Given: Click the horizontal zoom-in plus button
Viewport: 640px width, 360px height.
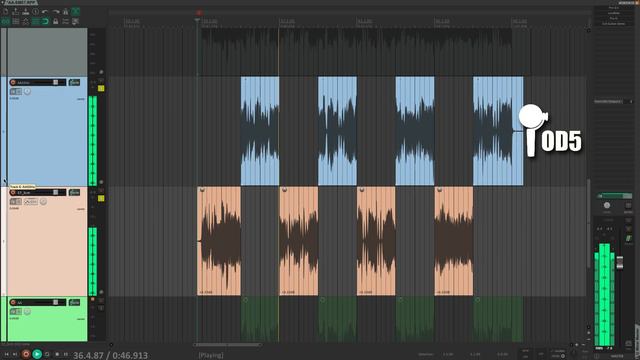Looking at the screenshot, I should [577, 345].
